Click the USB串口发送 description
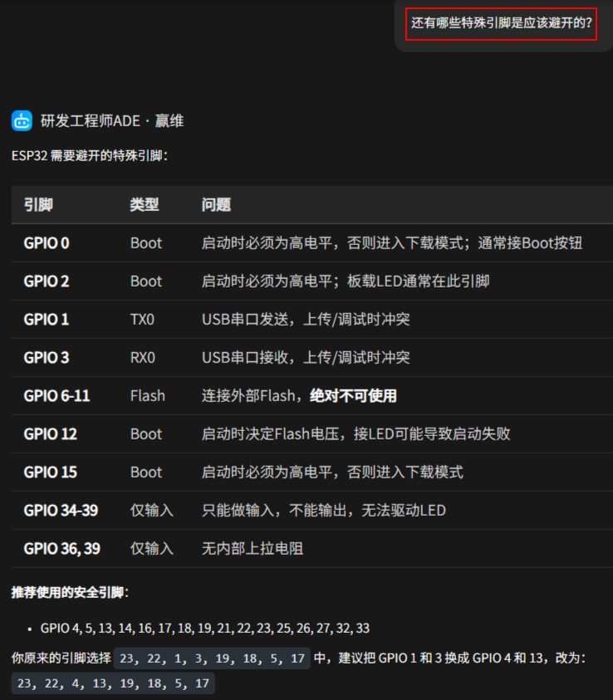 pos(306,320)
